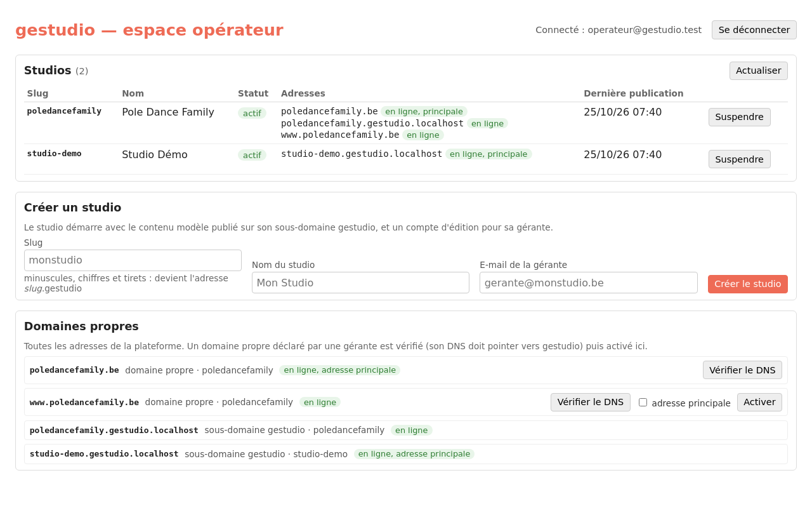Verify DNS for www.poledancefamily.be domain row
Viewport: 812px width, 508px height.
tap(590, 402)
